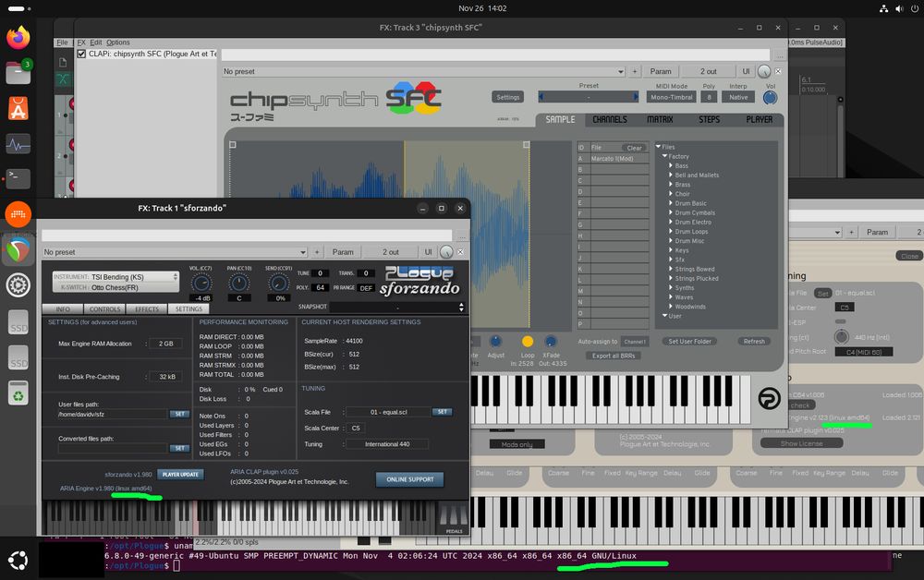The width and height of the screenshot is (924, 580).
Task: Open the Trash icon in the dock
Action: pos(18,393)
